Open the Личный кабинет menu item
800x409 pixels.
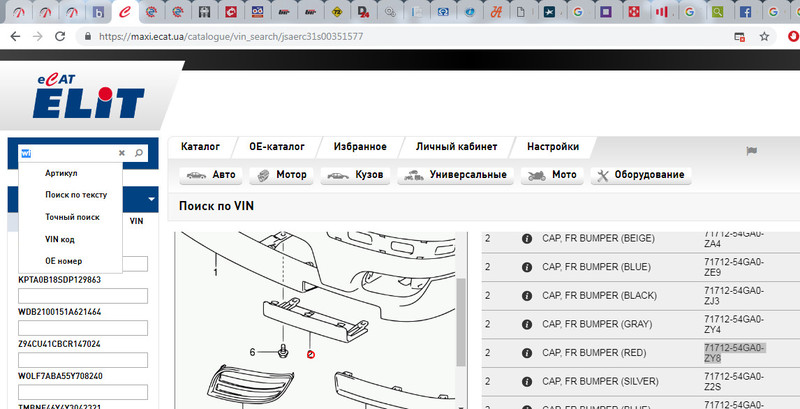click(458, 146)
